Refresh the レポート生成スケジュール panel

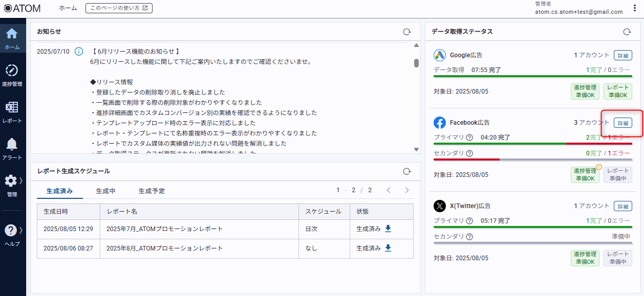pos(406,171)
